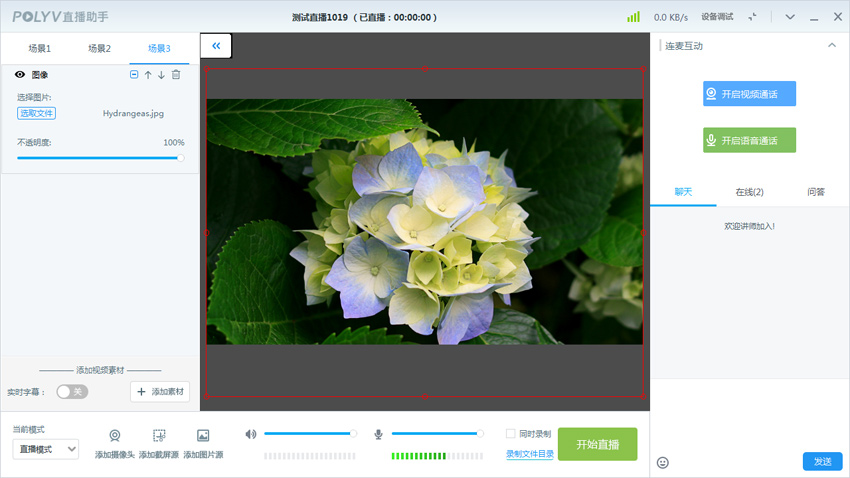Collapse the left scene sidebar

pyautogui.click(x=216, y=46)
